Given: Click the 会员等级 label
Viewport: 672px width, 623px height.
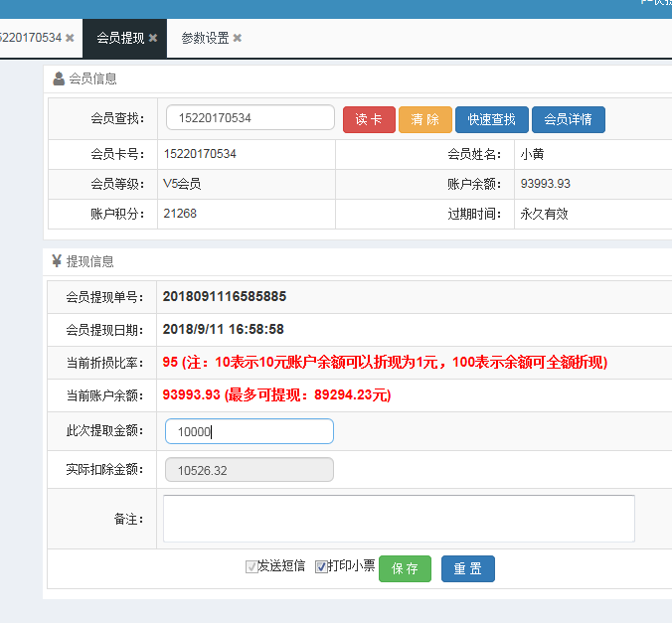Looking at the screenshot, I should point(117,184).
